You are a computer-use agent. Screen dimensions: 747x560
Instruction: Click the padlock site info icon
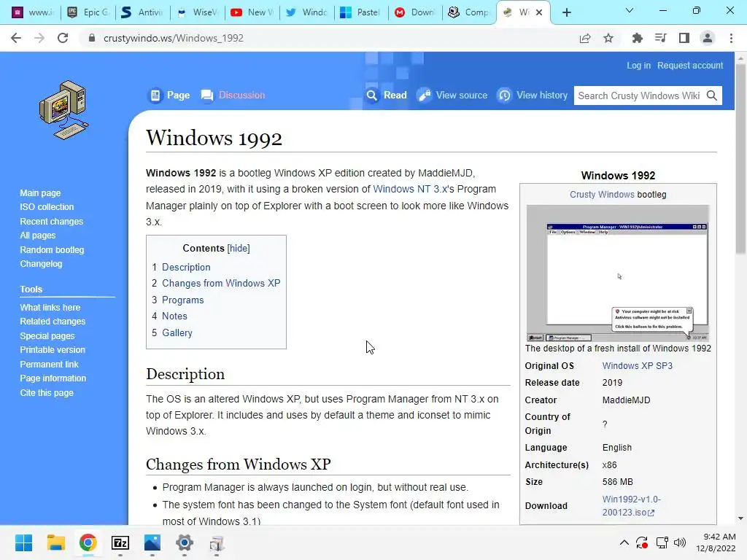pos(92,38)
